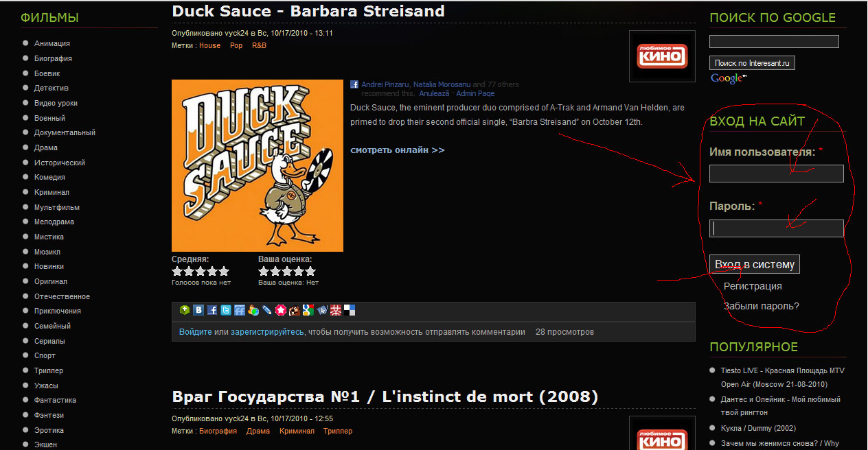The width and height of the screenshot is (868, 450).
Task: Select the Фантастика genre
Action: [55, 400]
